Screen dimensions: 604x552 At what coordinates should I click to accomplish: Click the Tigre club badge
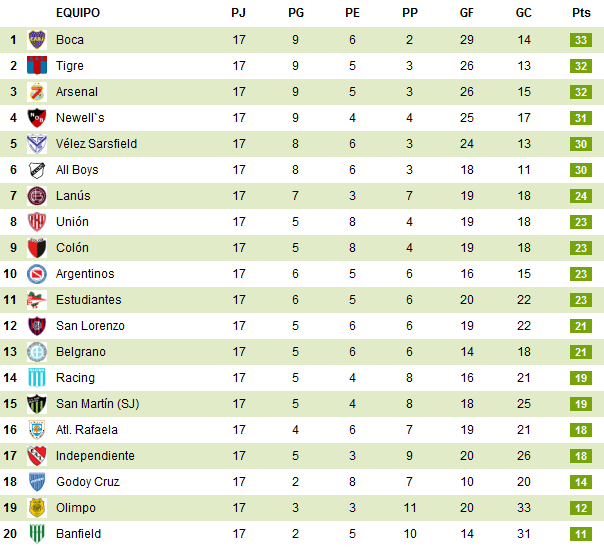37,66
